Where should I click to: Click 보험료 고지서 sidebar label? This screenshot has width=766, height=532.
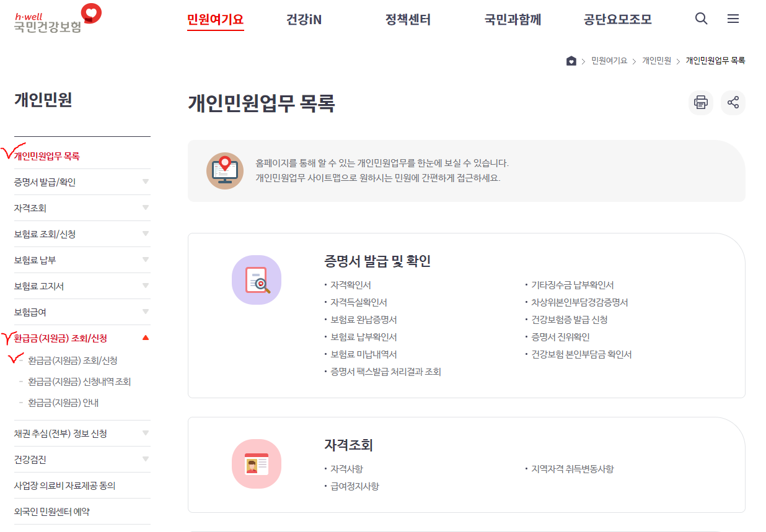click(39, 286)
